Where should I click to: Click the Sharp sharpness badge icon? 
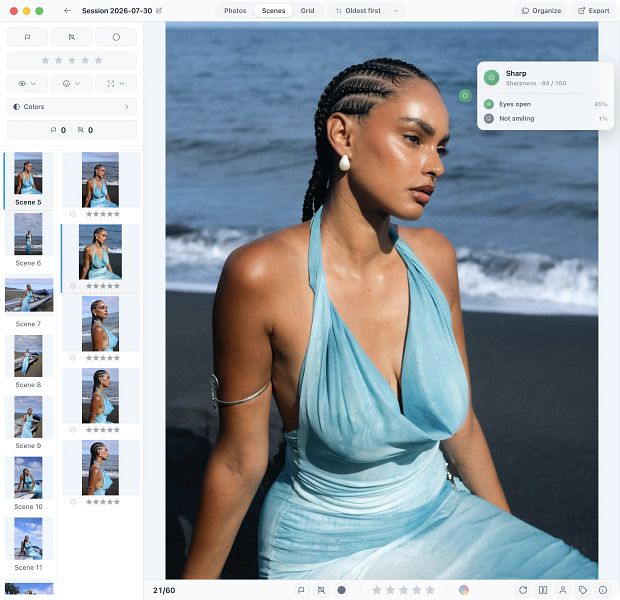(x=491, y=78)
